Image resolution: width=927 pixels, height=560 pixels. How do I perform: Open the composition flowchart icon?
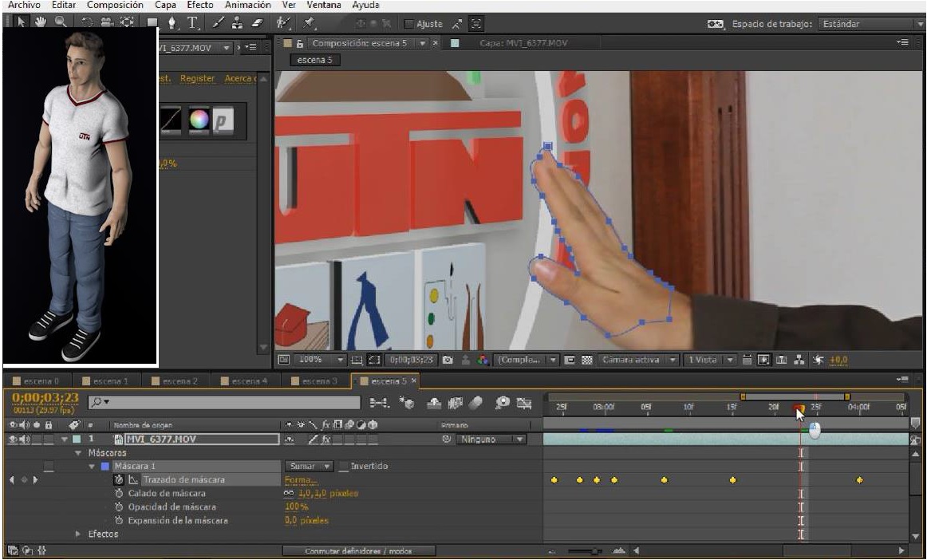point(799,360)
